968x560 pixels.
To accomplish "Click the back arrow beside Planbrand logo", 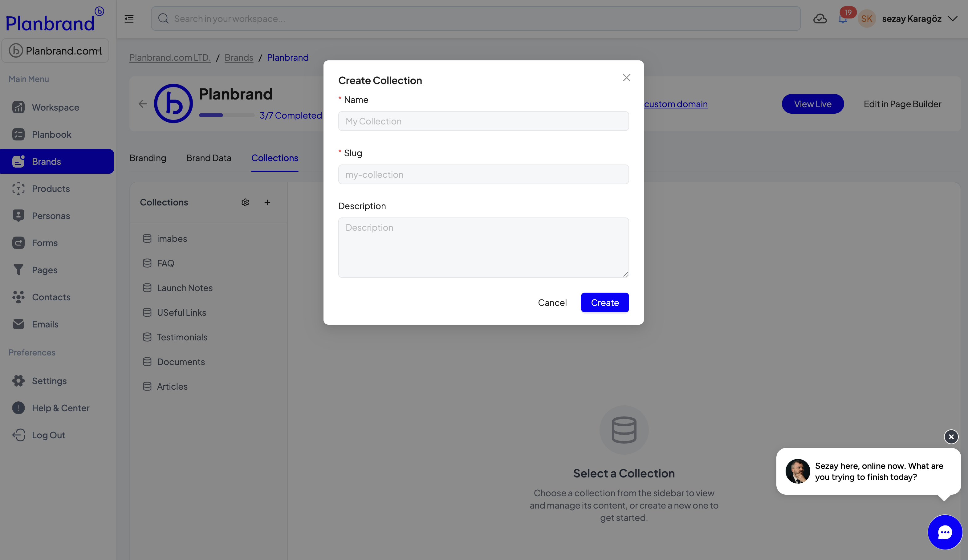I will click(143, 104).
